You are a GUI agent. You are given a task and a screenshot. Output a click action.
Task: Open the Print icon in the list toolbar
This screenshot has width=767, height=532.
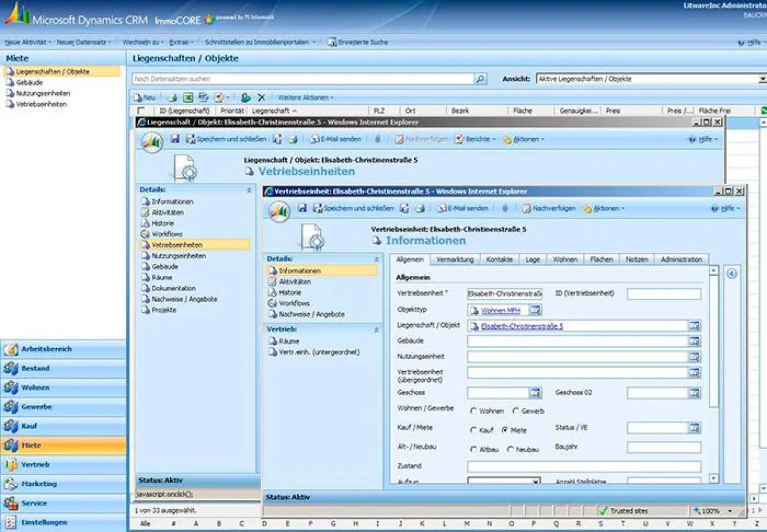point(172,97)
